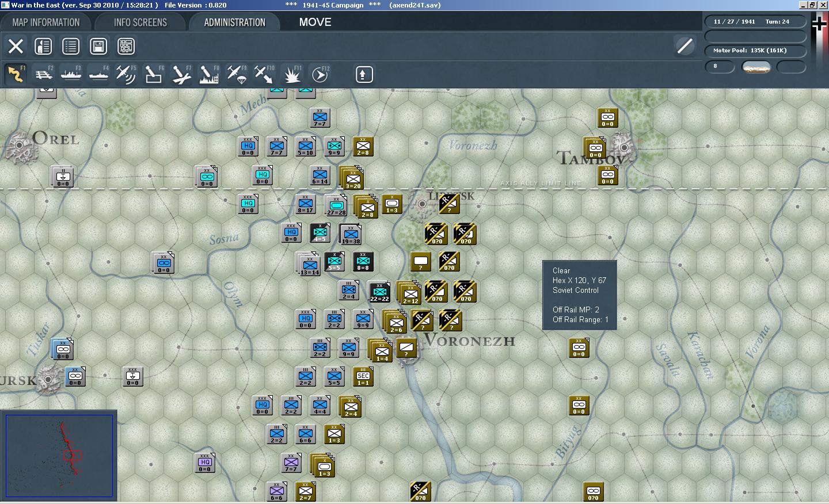Select Air transfer mode (F10)
Image resolution: width=829 pixels, height=504 pixels.
(x=264, y=74)
